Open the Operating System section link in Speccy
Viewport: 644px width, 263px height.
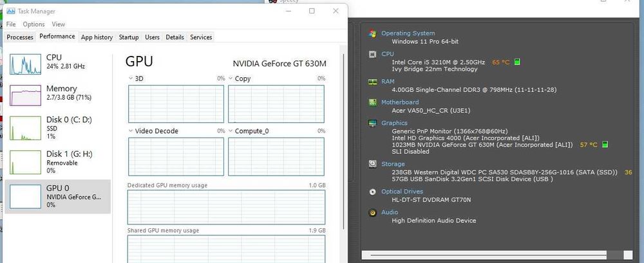408,33
